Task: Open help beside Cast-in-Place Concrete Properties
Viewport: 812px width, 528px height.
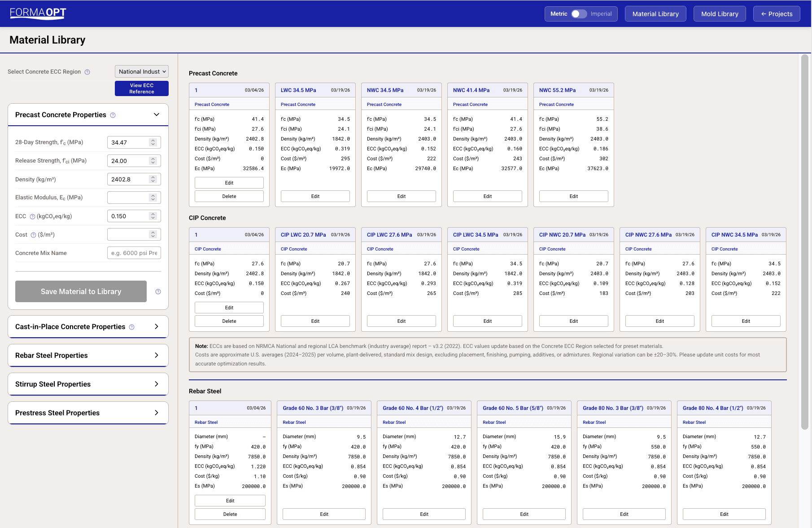Action: tap(131, 327)
